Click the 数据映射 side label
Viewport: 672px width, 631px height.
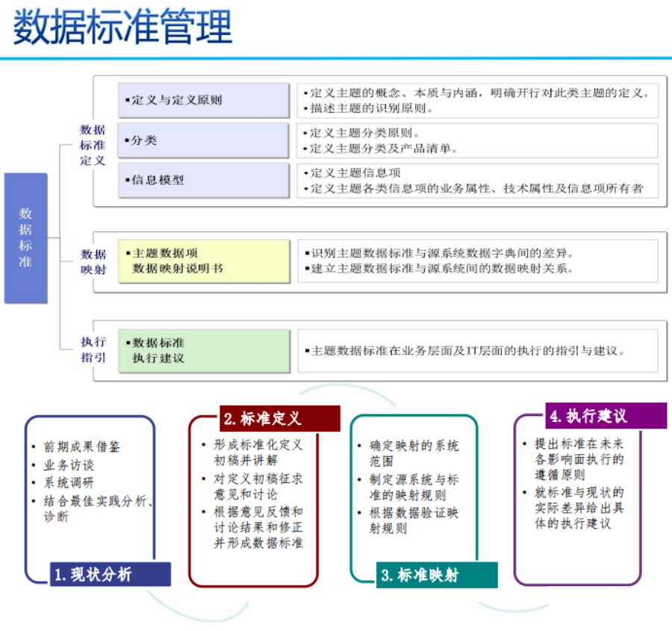coord(93,262)
